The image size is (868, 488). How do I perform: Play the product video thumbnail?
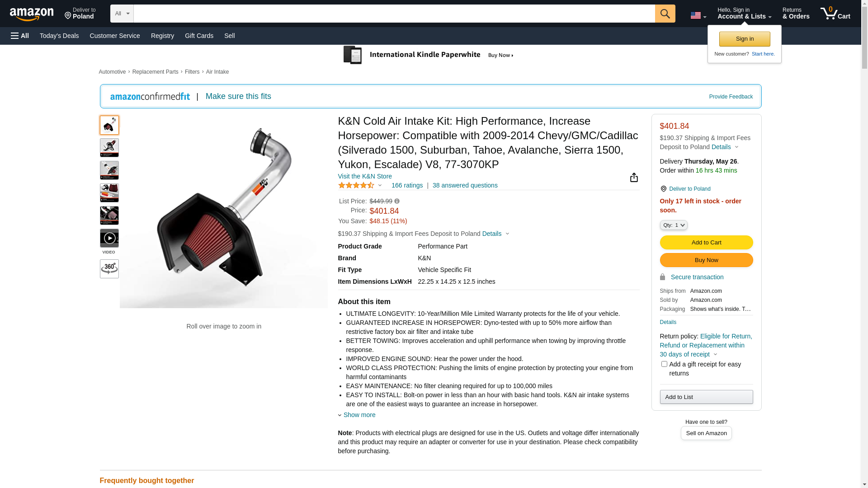[x=109, y=238]
